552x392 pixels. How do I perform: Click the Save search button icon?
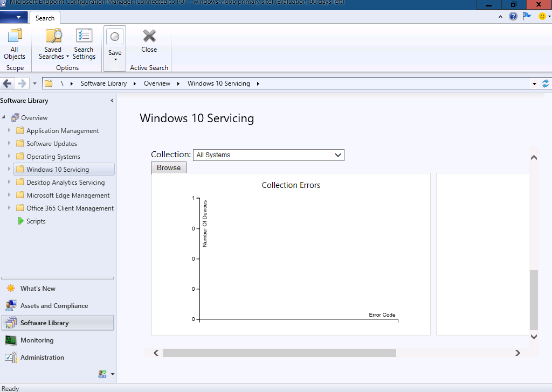(x=115, y=37)
